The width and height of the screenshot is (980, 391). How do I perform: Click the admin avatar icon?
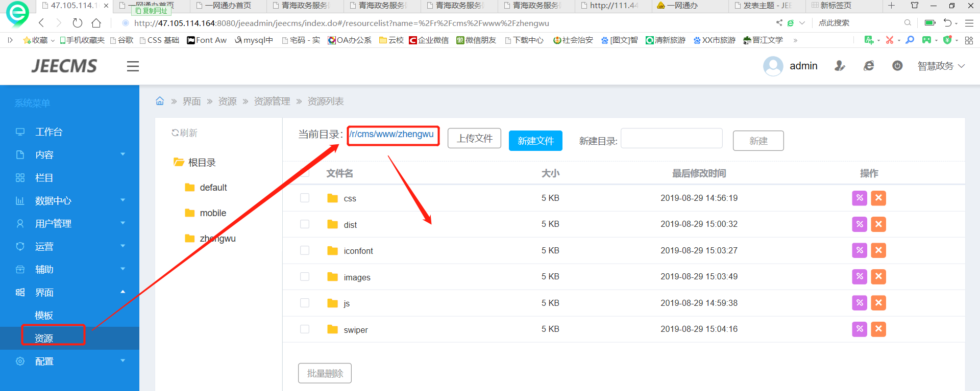pos(773,66)
